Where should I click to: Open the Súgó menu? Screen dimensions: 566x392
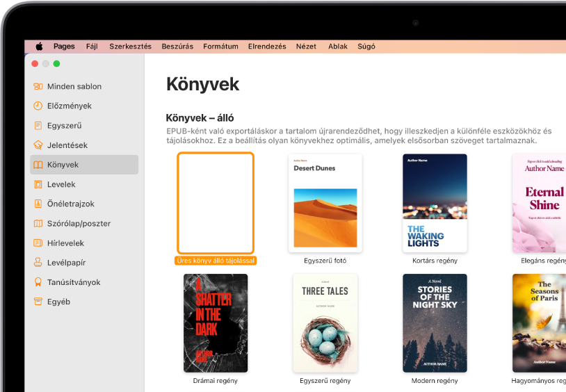pyautogui.click(x=366, y=46)
